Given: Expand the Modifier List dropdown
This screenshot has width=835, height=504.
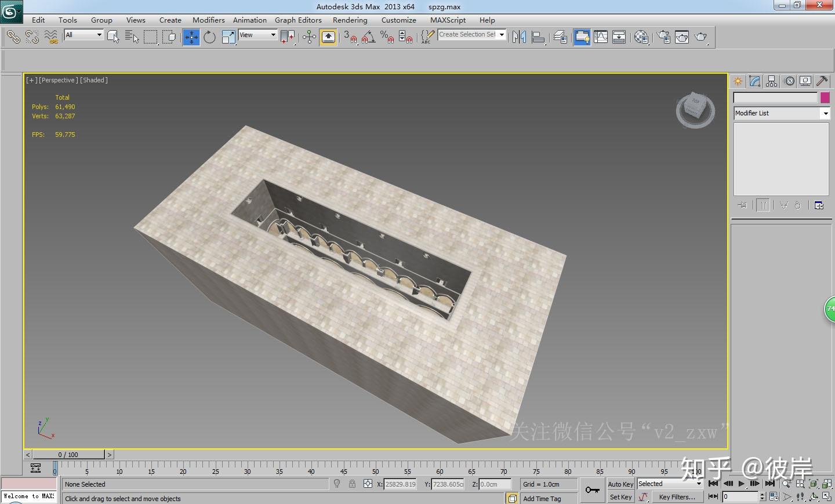Looking at the screenshot, I should tap(781, 113).
